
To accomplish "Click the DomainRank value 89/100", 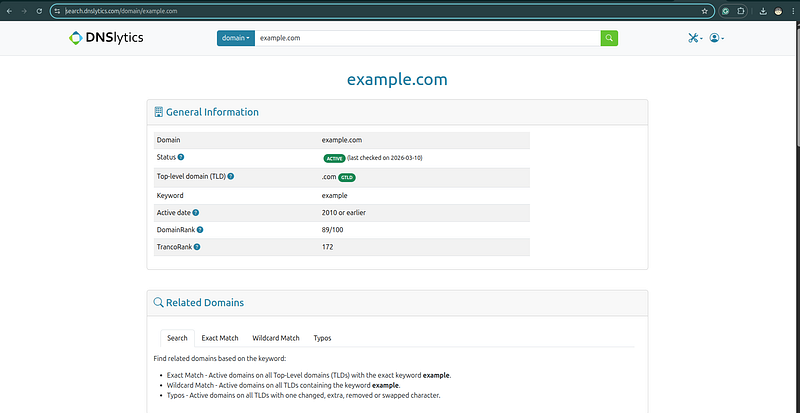I will click(x=333, y=230).
